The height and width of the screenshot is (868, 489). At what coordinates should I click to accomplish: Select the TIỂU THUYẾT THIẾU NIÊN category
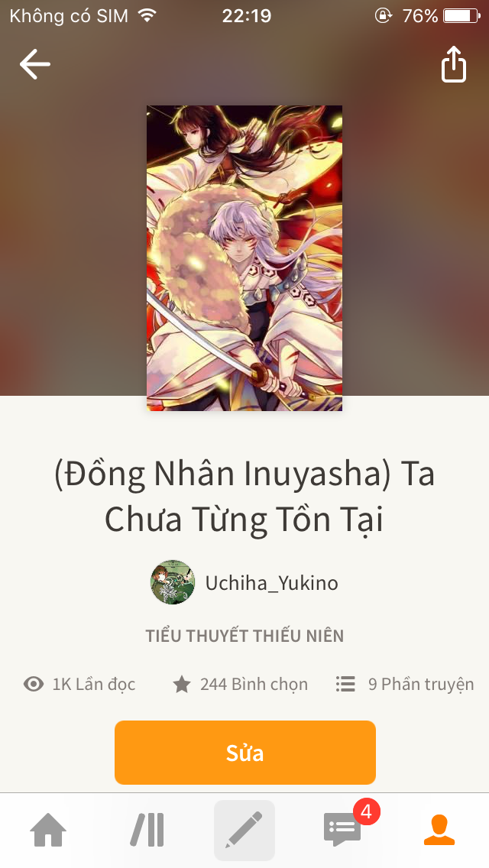[244, 636]
